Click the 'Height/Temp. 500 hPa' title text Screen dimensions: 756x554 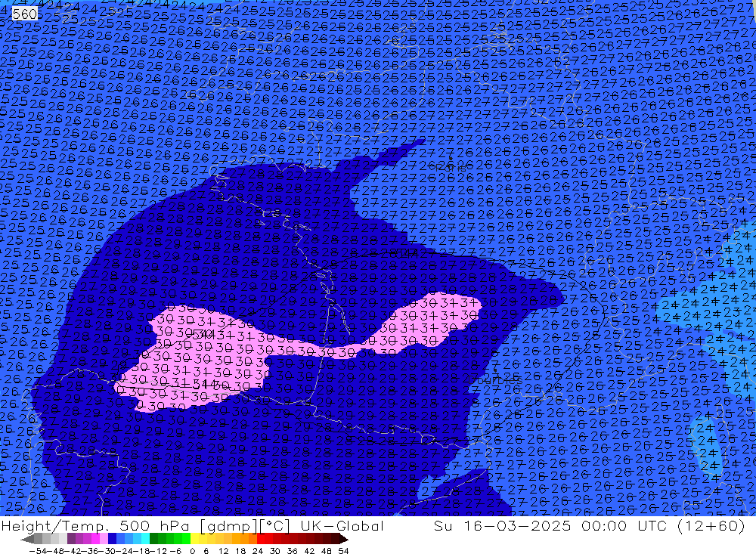pyautogui.click(x=97, y=526)
